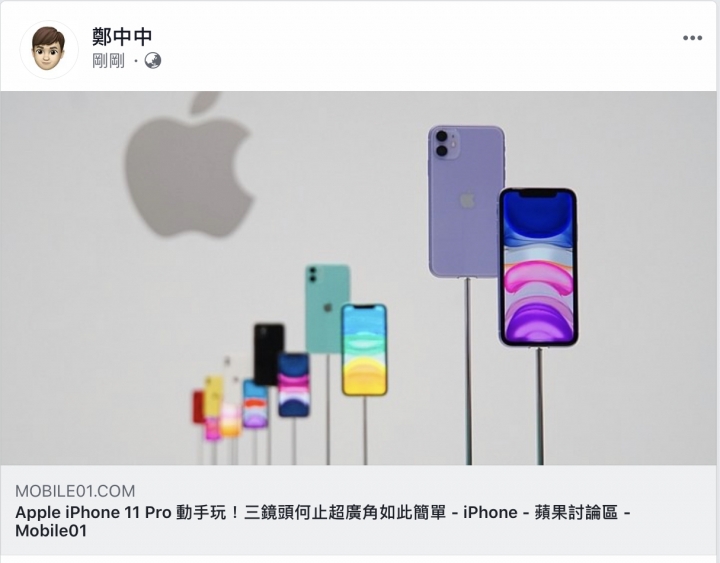This screenshot has width=720, height=563.
Task: Click the small red iPhone in preview
Action: coord(198,406)
